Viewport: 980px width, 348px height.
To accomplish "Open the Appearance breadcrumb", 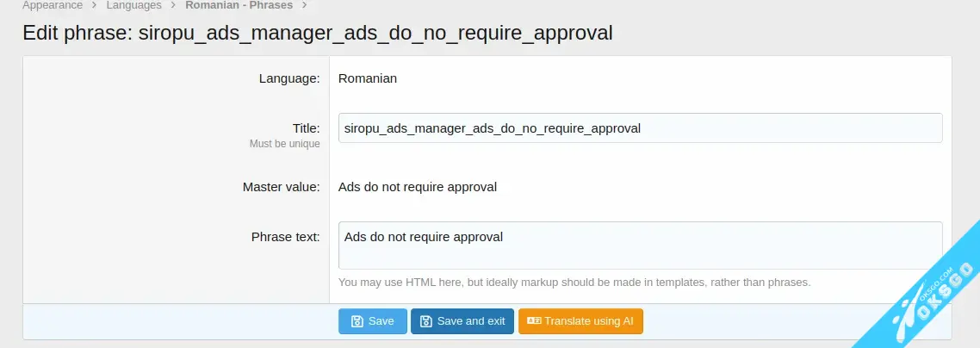I will [x=53, y=5].
